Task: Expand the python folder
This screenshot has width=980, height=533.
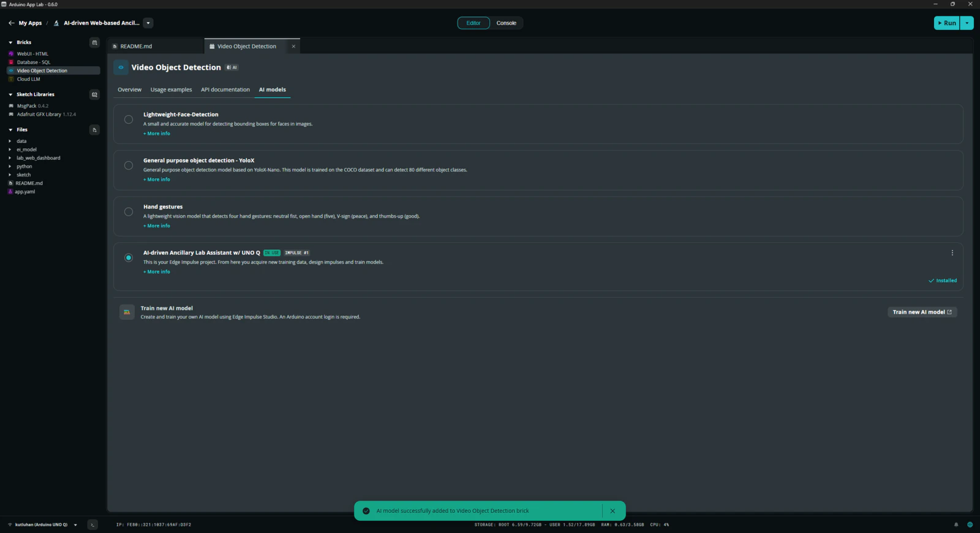Action: click(10, 167)
